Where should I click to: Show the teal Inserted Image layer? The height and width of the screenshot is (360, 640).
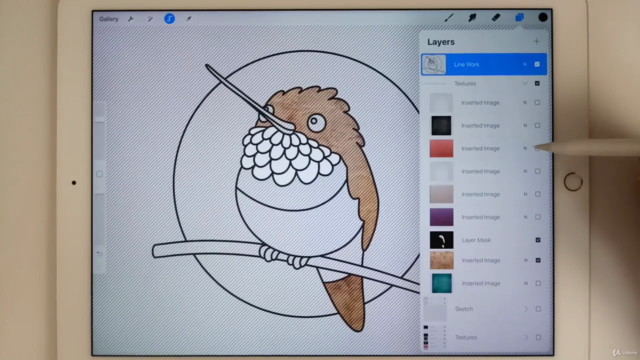(538, 283)
